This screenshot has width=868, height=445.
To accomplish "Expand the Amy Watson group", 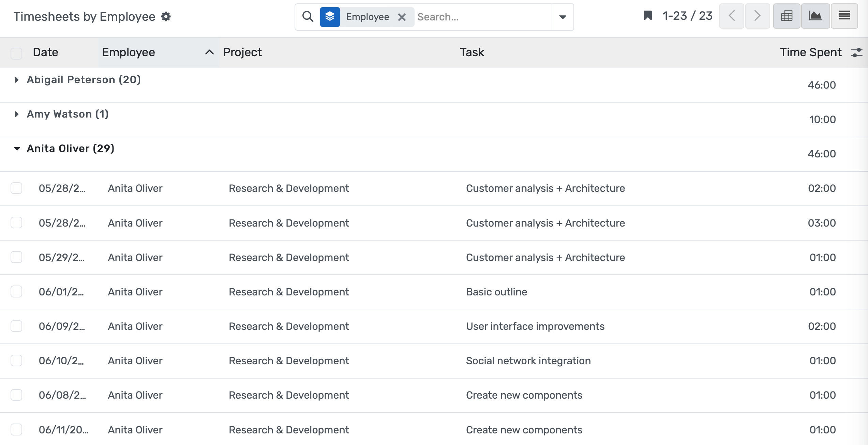I will pyautogui.click(x=16, y=114).
